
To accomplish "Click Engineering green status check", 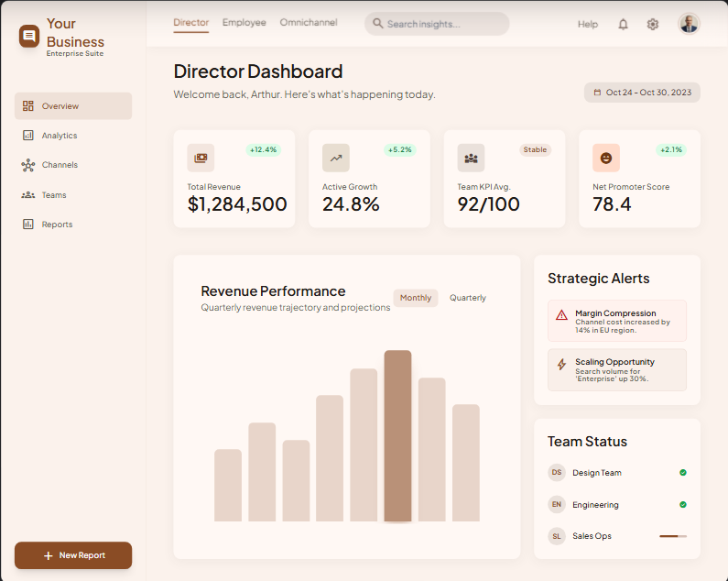I will pyautogui.click(x=683, y=504).
